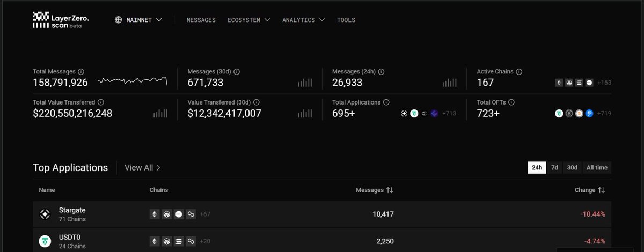Click Stargate change value -10.44%
This screenshot has width=644, height=252.
click(592, 214)
